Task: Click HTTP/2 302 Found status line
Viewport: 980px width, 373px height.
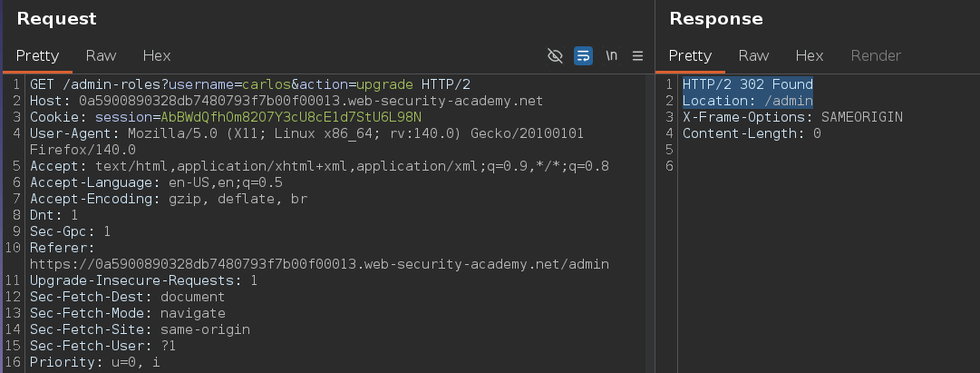Action: coord(748,84)
